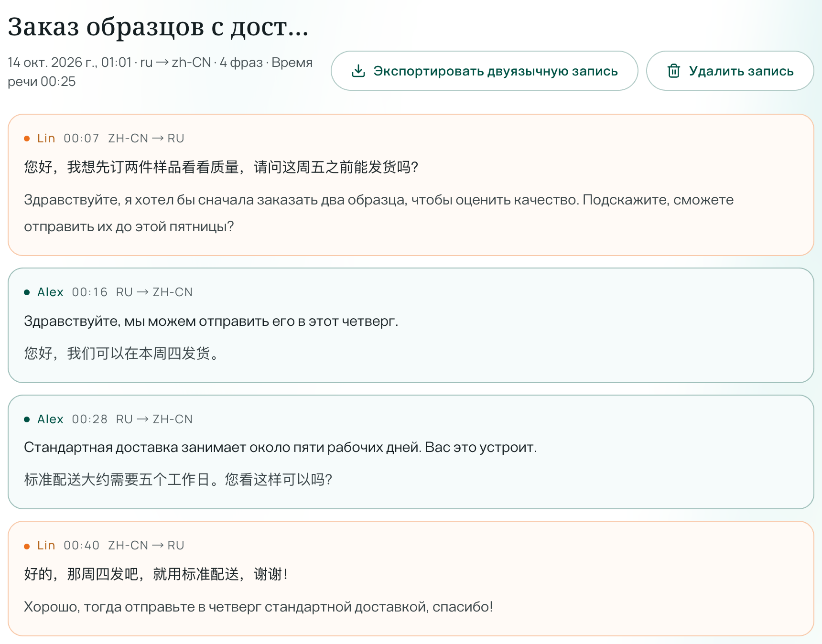Click the Chinese text '好的，那周四发吧，就用标准配送，谢谢!'
This screenshot has height=644, width=822.
(x=156, y=574)
